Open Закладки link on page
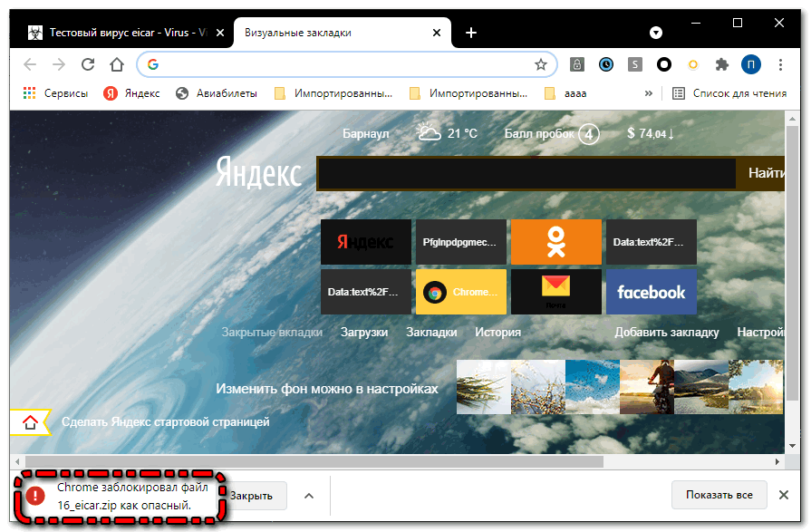 [431, 333]
